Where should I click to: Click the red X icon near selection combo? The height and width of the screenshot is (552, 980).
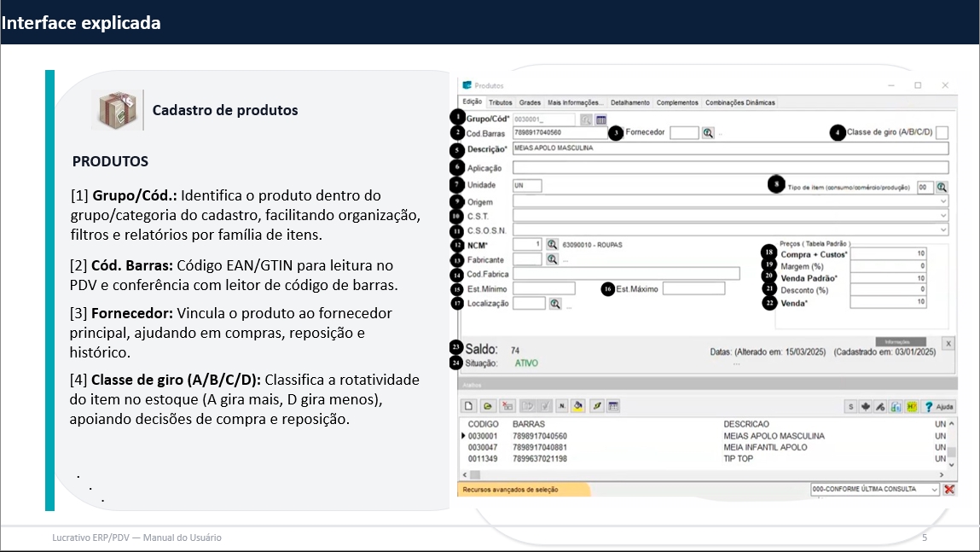[x=949, y=490]
